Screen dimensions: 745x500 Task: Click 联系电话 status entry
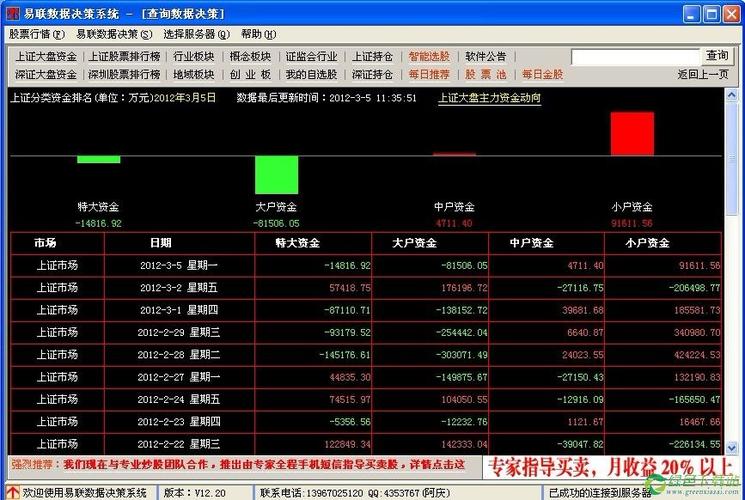(x=354, y=493)
